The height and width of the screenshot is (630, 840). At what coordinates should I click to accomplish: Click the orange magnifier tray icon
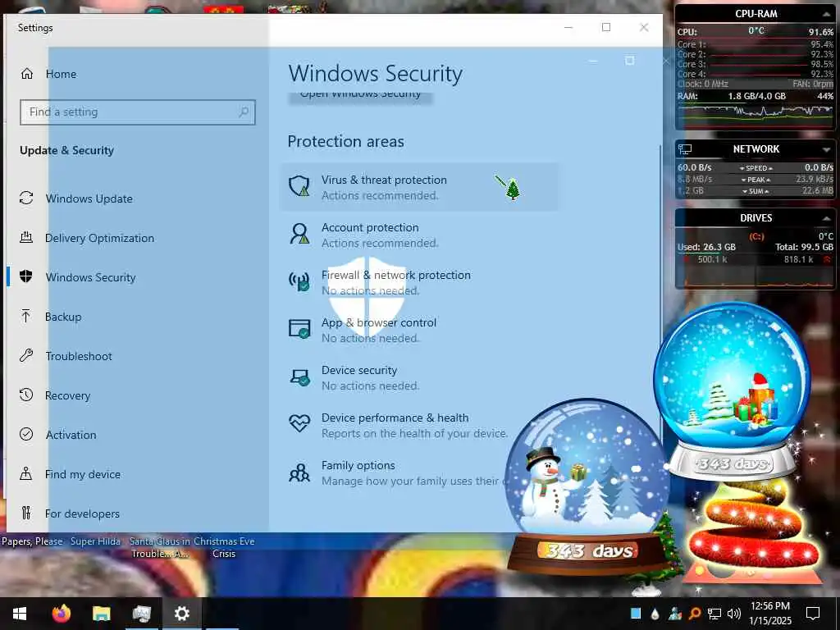tap(694, 614)
